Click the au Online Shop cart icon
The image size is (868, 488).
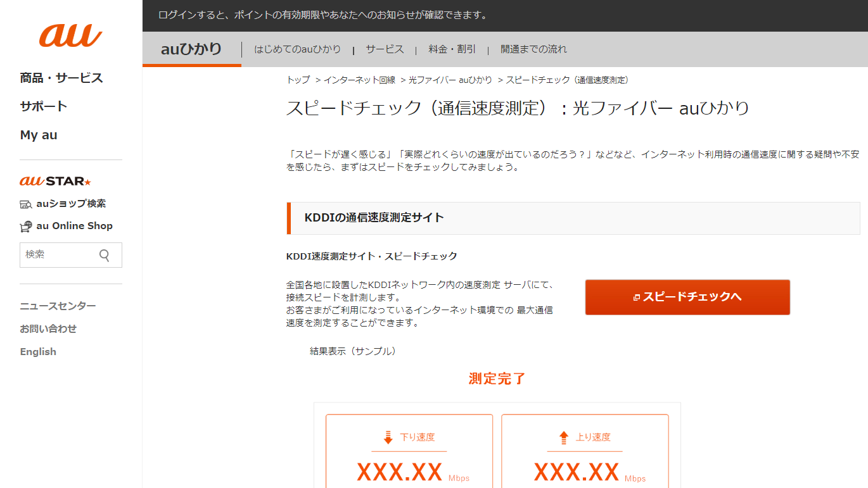point(26,227)
